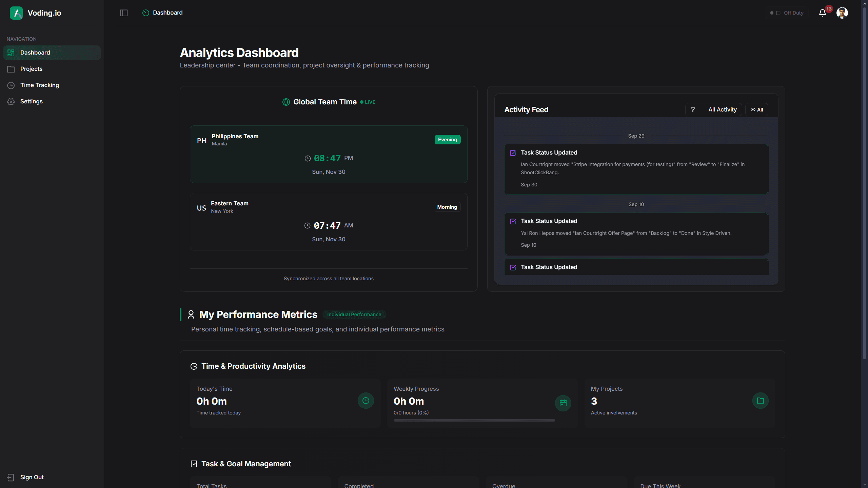Open the Stripe Integration task status update
868x488 pixels.
click(636, 169)
